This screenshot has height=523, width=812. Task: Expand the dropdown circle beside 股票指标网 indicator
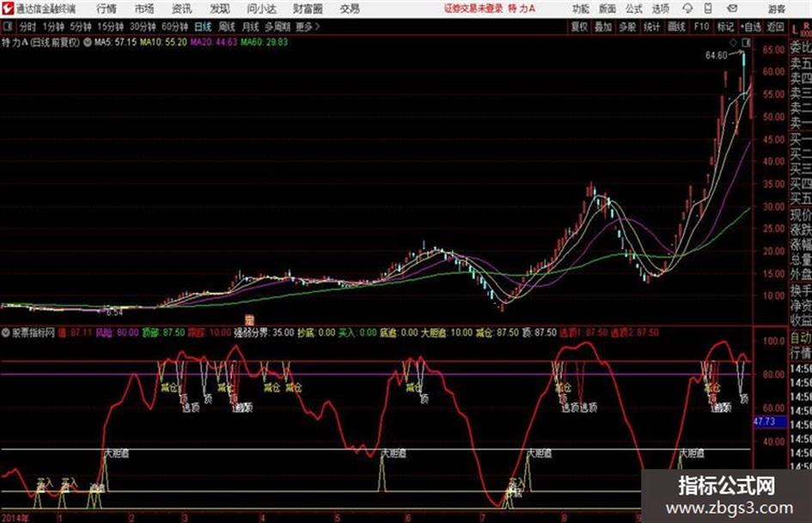(x=6, y=332)
